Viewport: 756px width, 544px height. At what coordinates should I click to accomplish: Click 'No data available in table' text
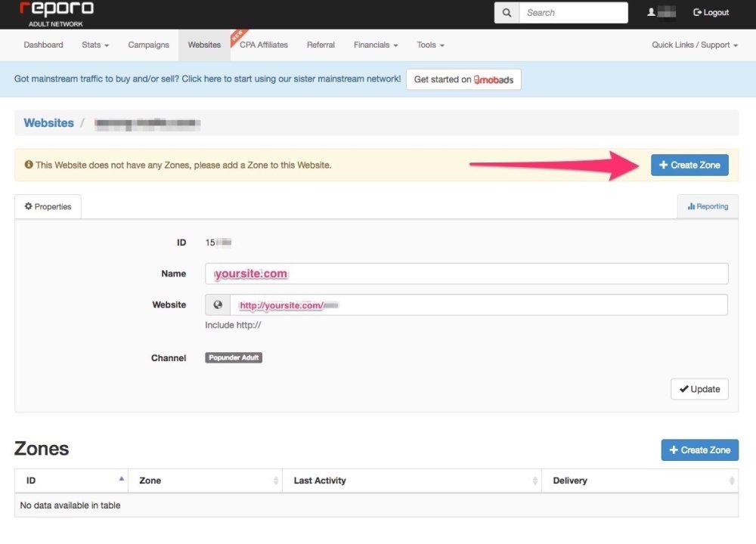click(70, 505)
